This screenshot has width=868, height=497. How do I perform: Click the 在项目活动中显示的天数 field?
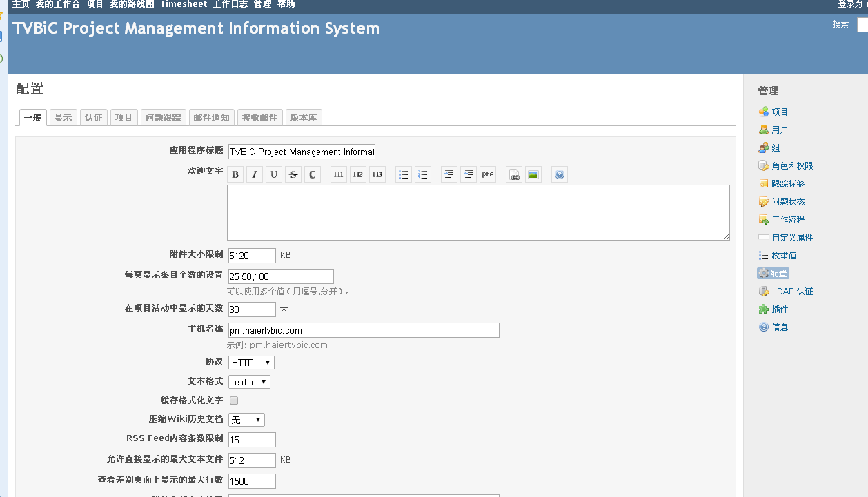click(x=252, y=310)
